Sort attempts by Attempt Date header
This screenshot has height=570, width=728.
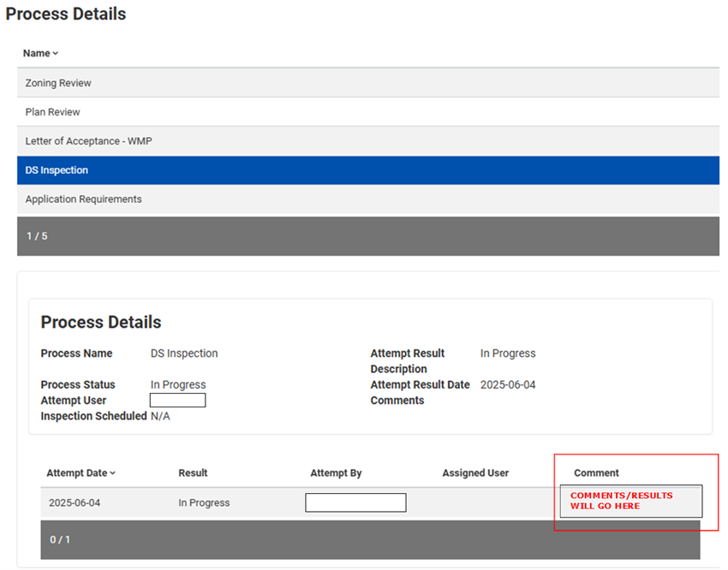(81, 473)
